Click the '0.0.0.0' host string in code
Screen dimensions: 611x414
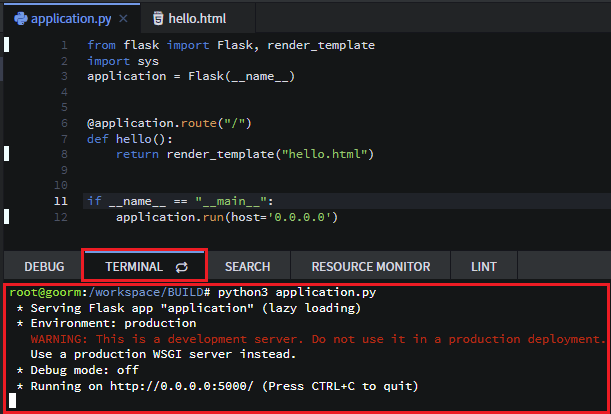coord(299,217)
